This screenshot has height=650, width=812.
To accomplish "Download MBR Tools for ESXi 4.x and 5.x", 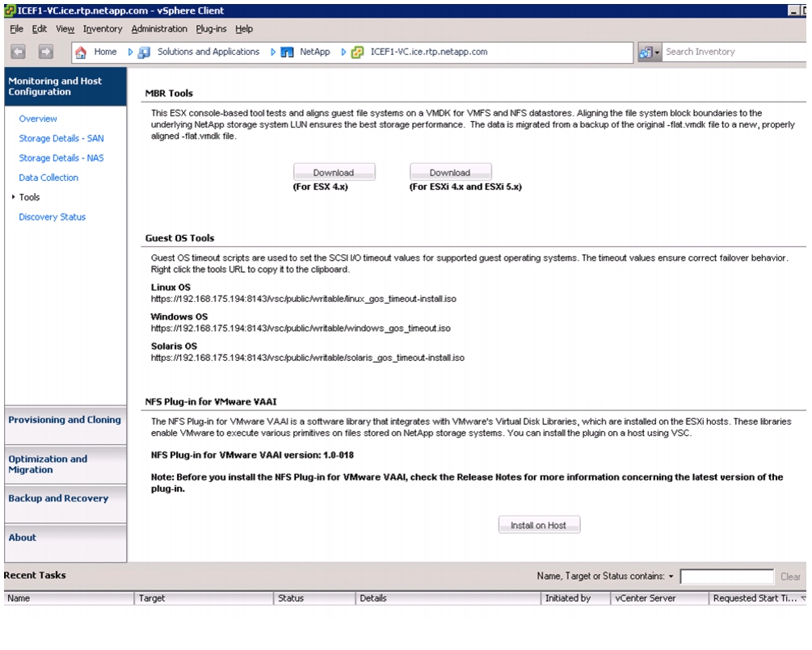I will click(451, 172).
